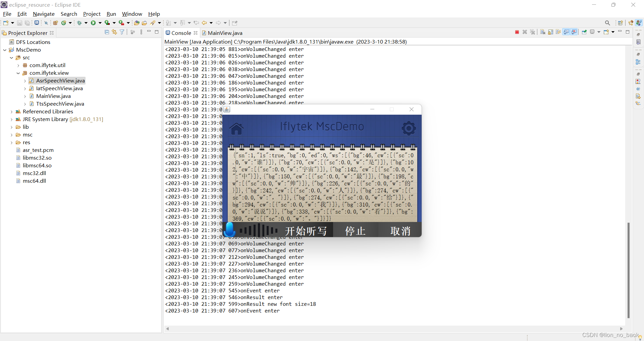644x341 pixels.
Task: Open the Debug button dropdown arrow
Action: point(86,23)
